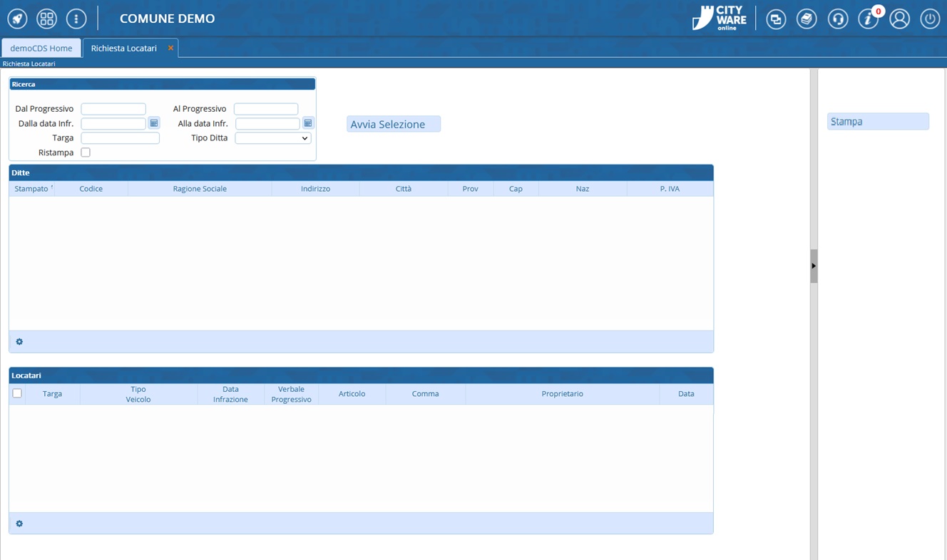Open the user profile icon
This screenshot has width=947, height=560.
tap(899, 19)
